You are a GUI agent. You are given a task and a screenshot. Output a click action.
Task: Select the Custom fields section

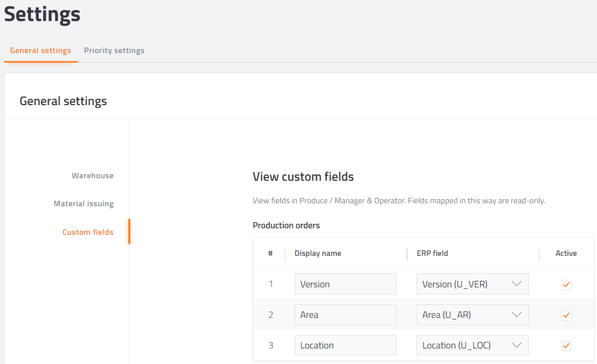88,232
